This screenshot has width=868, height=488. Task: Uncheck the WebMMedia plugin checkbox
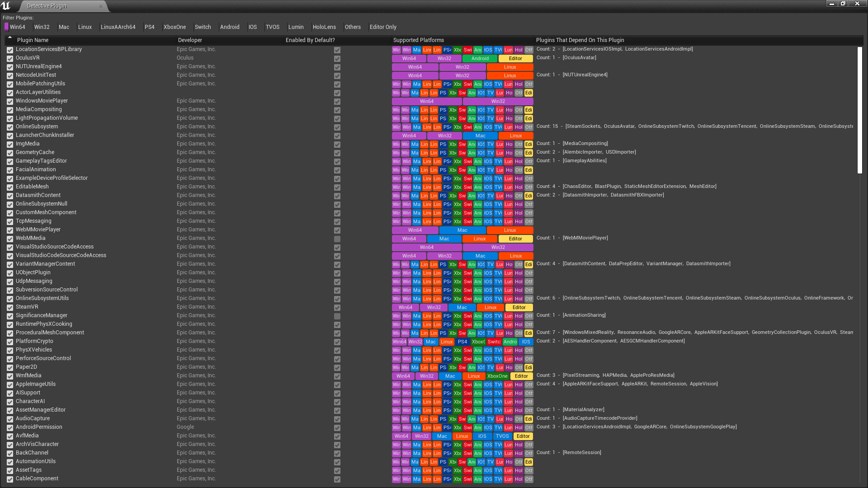10,239
